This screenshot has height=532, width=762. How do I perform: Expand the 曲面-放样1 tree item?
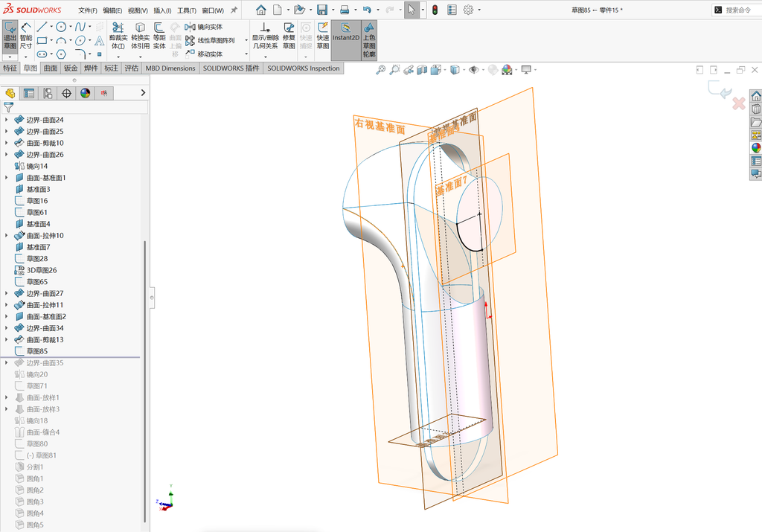point(6,397)
